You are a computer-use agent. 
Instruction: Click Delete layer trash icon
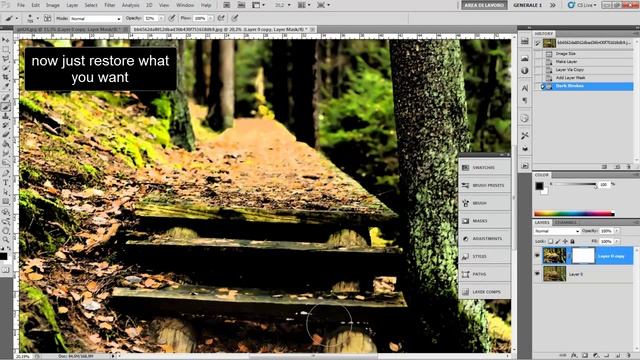pos(629,356)
